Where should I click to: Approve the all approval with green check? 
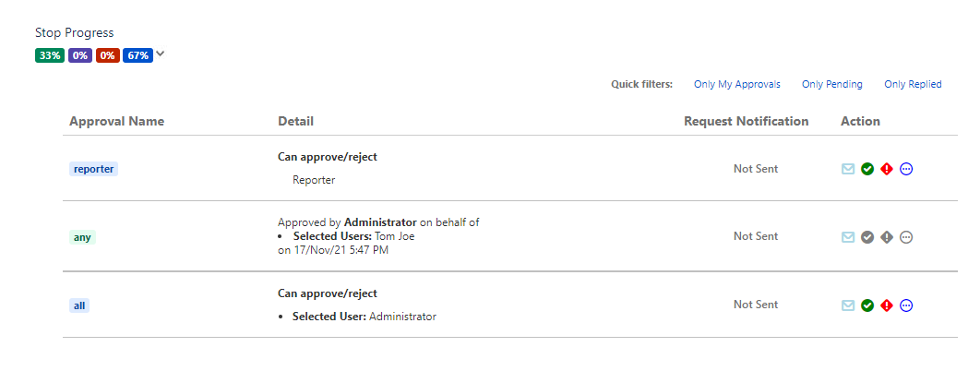click(x=867, y=305)
